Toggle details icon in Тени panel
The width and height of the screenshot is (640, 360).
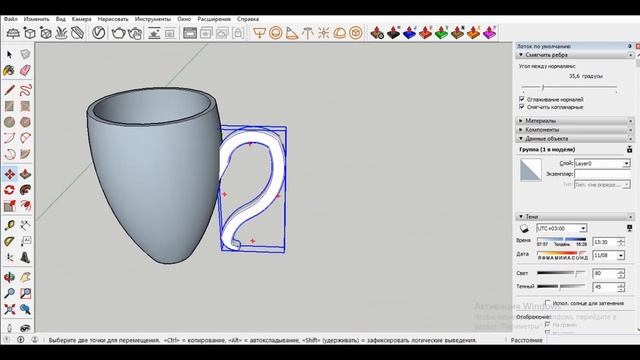[629, 228]
